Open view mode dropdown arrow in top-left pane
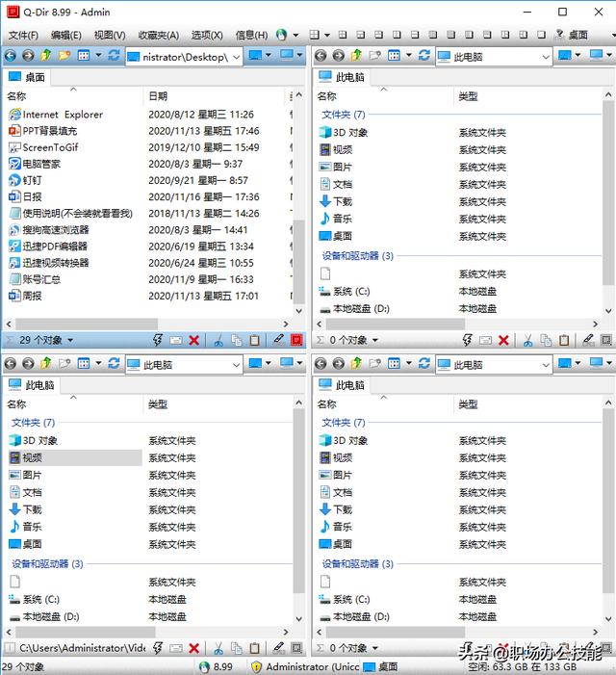The width and height of the screenshot is (616, 675). tap(98, 55)
